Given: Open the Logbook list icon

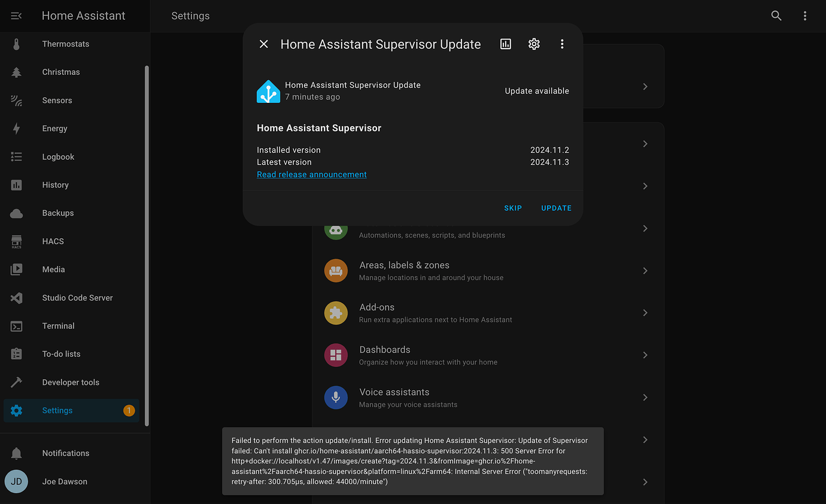Looking at the screenshot, I should point(16,156).
